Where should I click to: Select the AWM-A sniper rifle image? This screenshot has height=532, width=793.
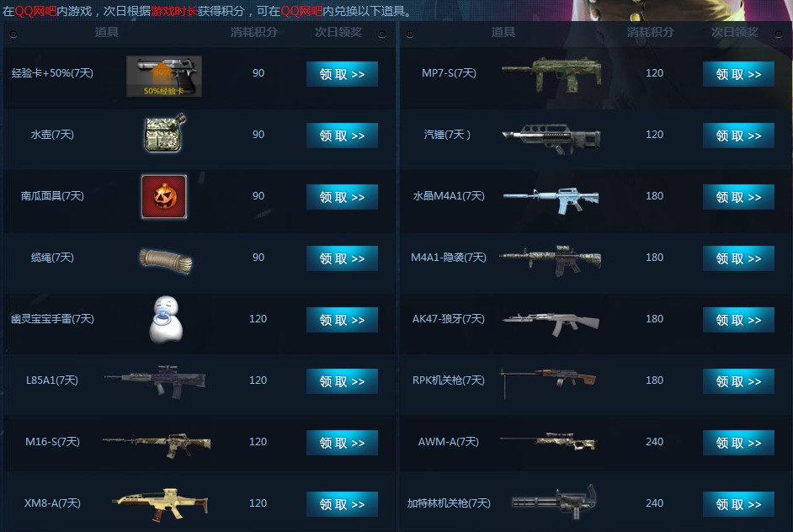[549, 441]
